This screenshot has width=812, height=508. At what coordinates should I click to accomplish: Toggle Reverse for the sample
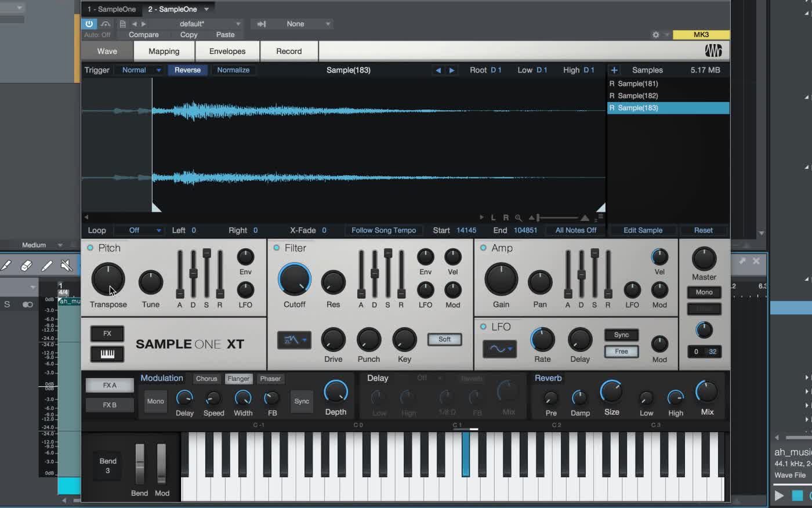point(187,70)
